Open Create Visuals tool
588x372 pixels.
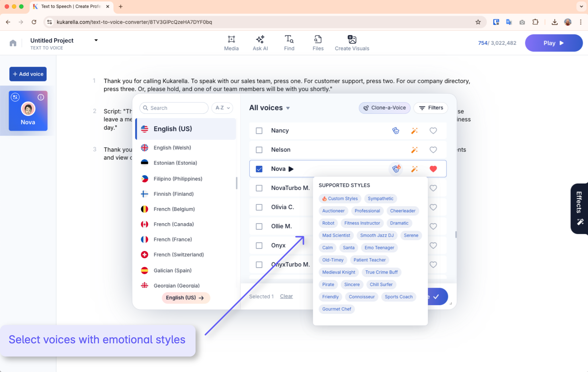[x=352, y=43]
